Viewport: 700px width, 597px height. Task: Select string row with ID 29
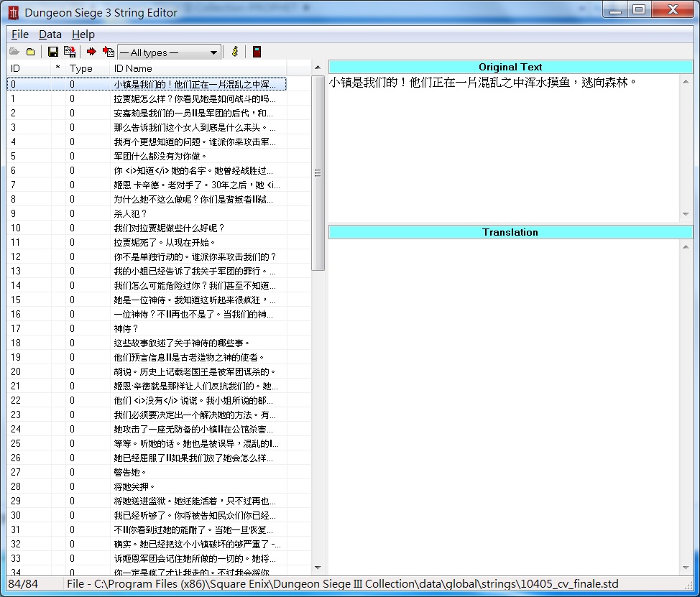coord(147,501)
